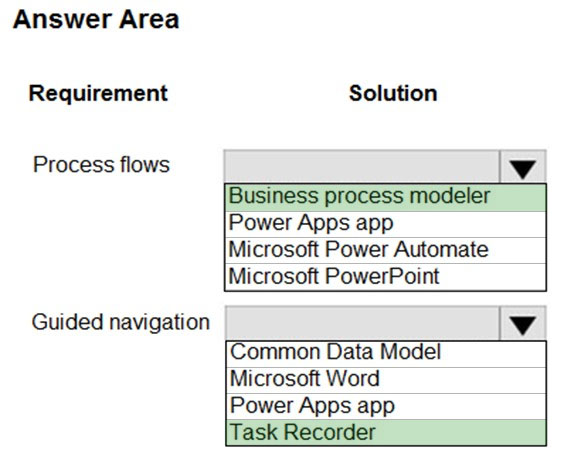Choose Microsoft Word from the list
Image resolution: width=564 pixels, height=460 pixels.
(x=386, y=380)
